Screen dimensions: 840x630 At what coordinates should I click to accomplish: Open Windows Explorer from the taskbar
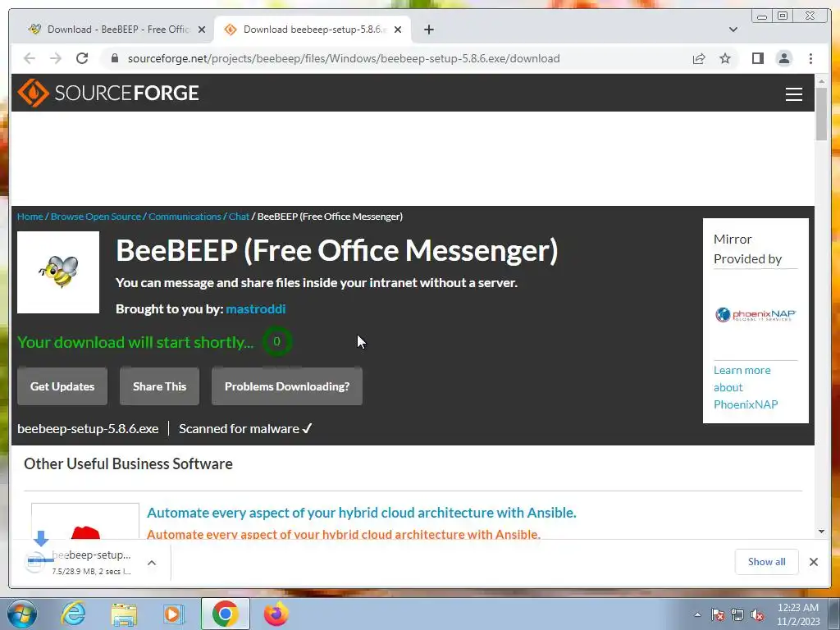coord(124,614)
